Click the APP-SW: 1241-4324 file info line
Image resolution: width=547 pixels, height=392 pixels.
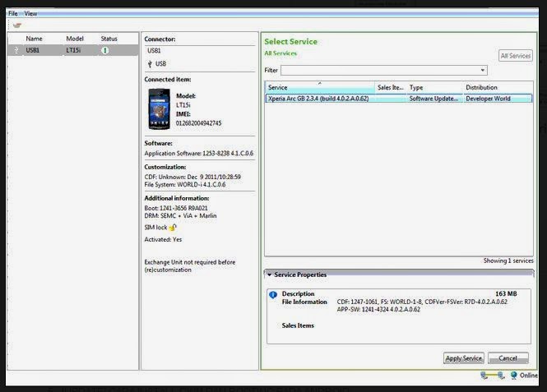(378, 310)
